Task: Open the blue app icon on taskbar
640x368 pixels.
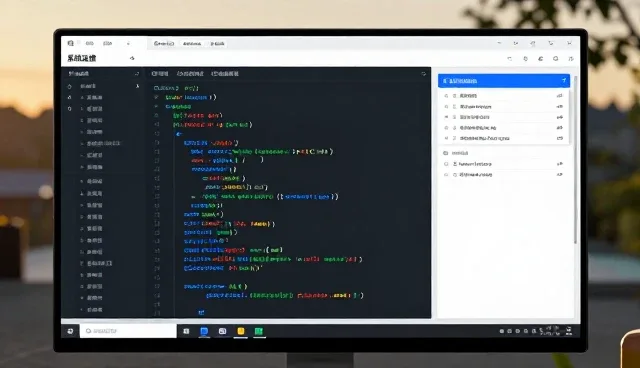Action: [x=204, y=331]
